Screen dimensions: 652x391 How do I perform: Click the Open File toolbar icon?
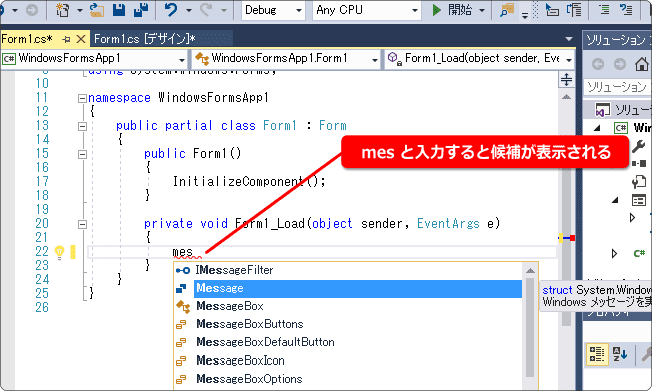click(x=97, y=10)
